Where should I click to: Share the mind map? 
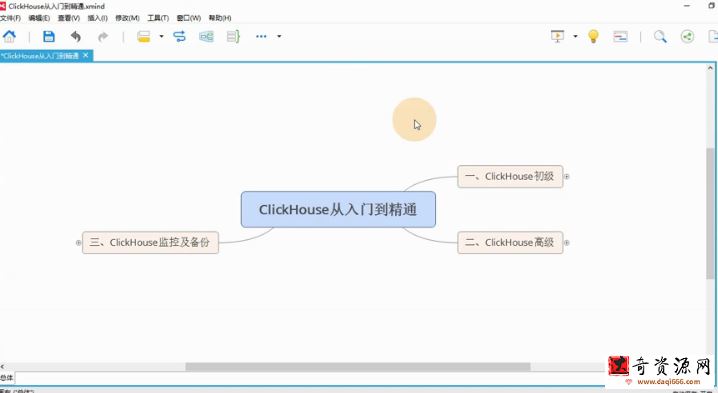pos(687,37)
